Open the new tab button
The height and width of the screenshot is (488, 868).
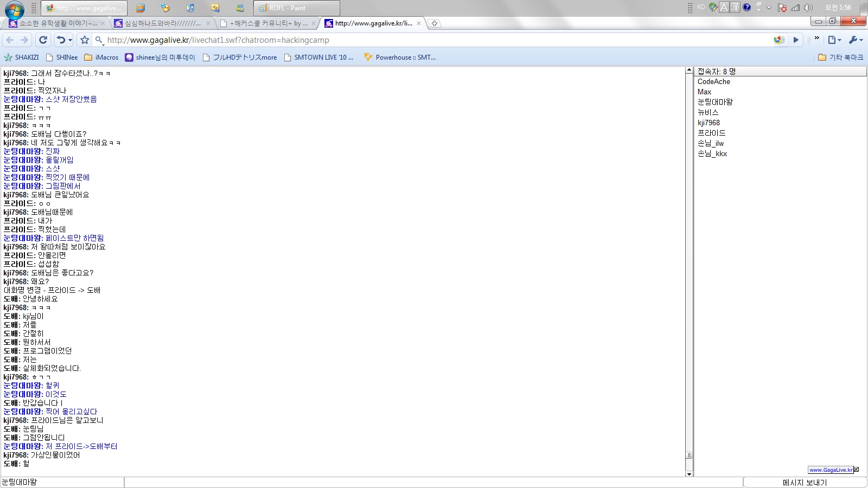434,23
